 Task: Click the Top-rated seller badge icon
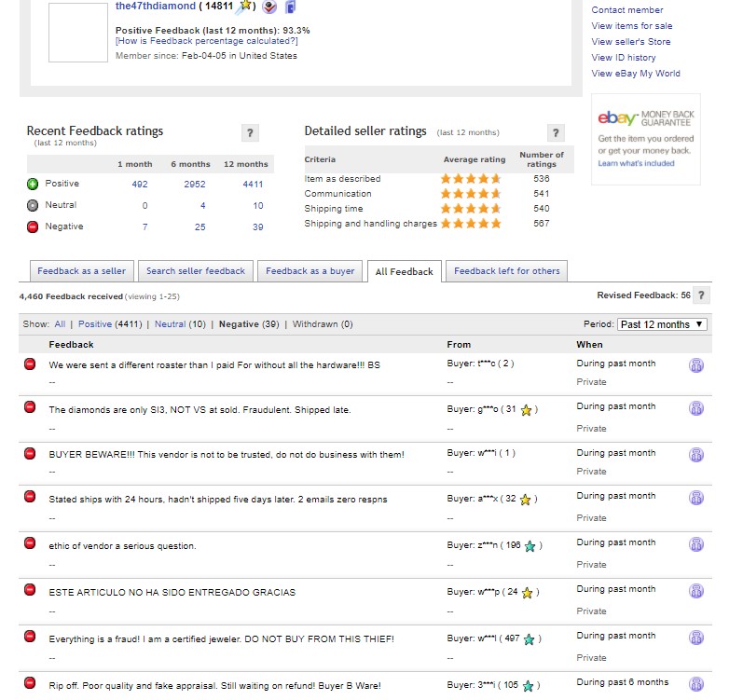pos(269,7)
